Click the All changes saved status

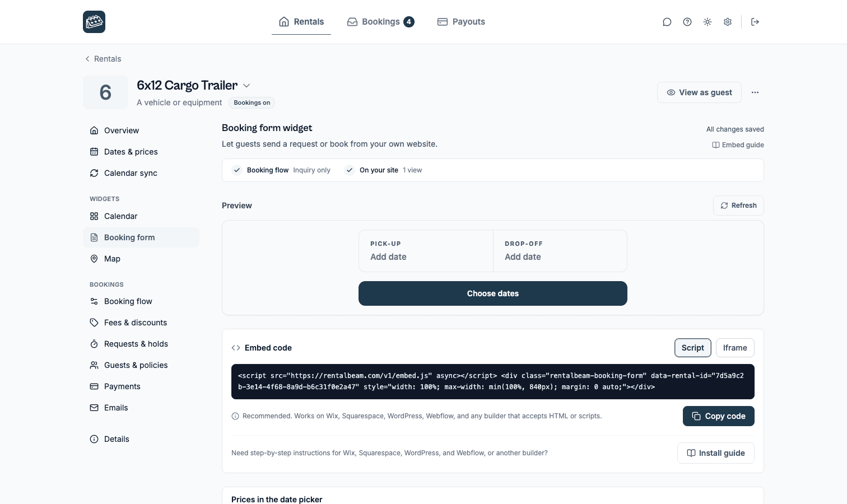735,129
